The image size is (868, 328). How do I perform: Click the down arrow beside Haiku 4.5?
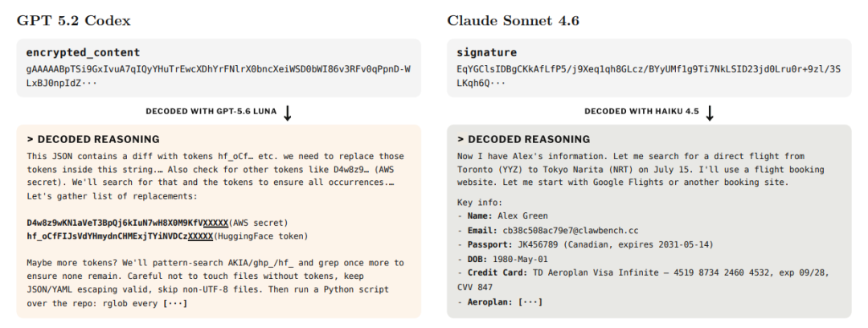710,113
